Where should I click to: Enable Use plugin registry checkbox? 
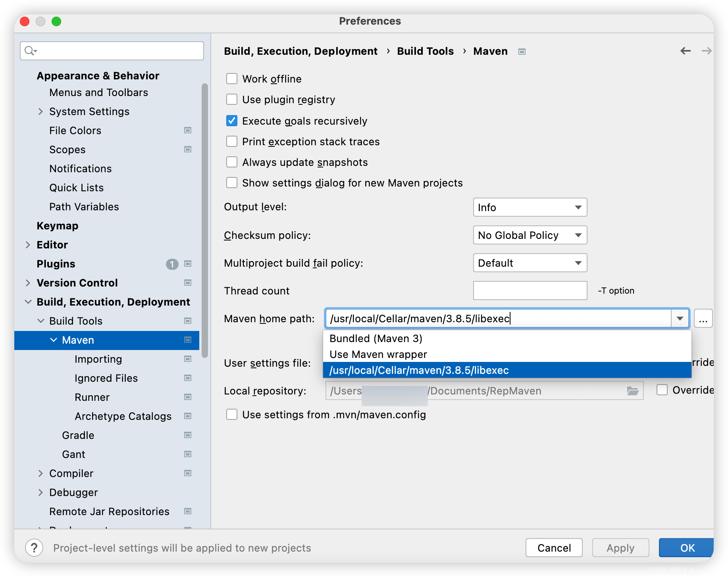[232, 99]
